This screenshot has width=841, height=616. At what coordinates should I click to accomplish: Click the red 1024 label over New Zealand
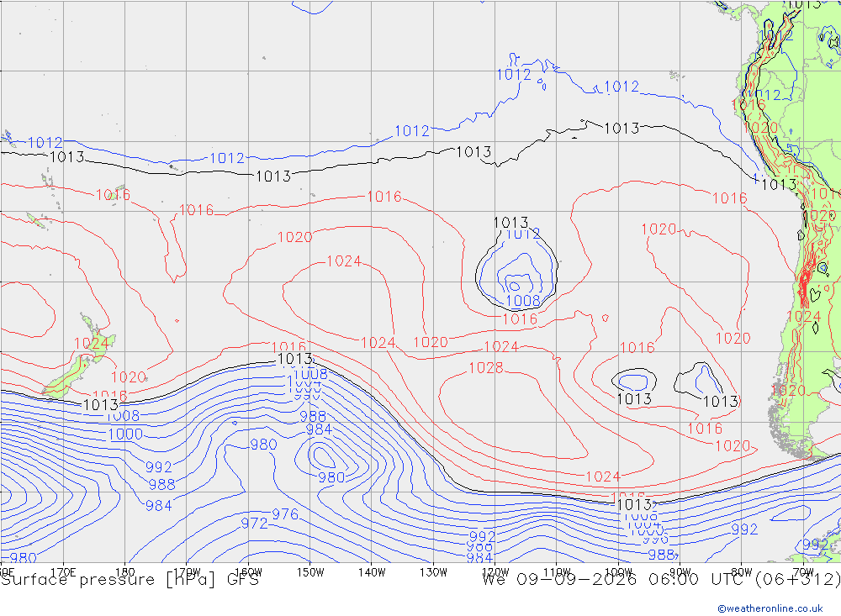pyautogui.click(x=91, y=343)
